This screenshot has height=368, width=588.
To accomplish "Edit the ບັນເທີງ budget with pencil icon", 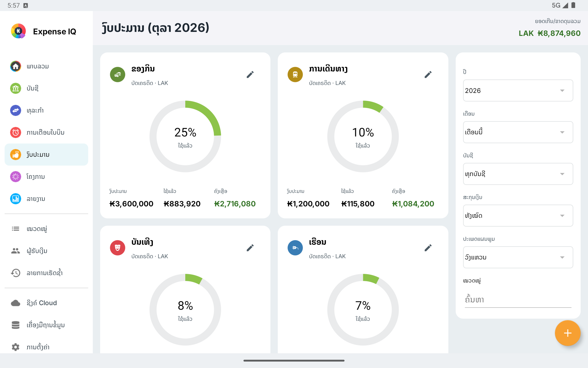I will 250,248.
